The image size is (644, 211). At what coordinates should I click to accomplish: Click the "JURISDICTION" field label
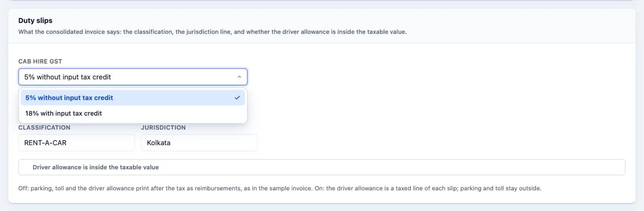click(163, 128)
